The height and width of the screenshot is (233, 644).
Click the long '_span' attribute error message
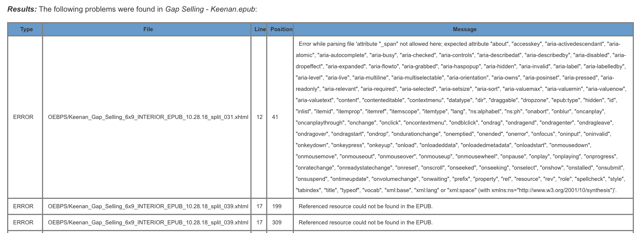(x=461, y=117)
